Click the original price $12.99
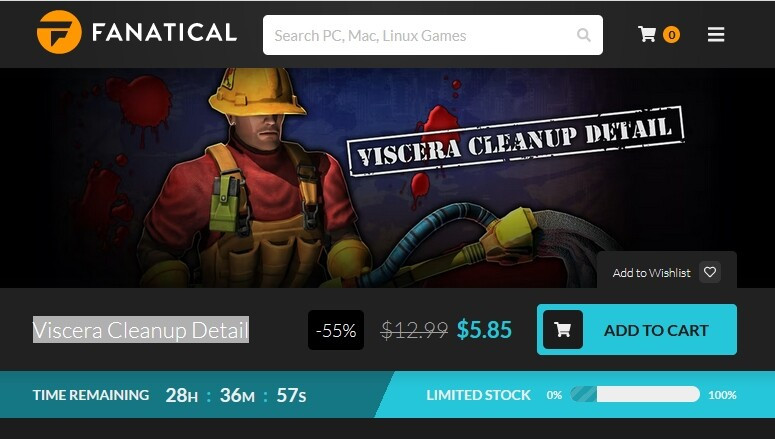Screen dimensions: 775x439 pyautogui.click(x=414, y=330)
